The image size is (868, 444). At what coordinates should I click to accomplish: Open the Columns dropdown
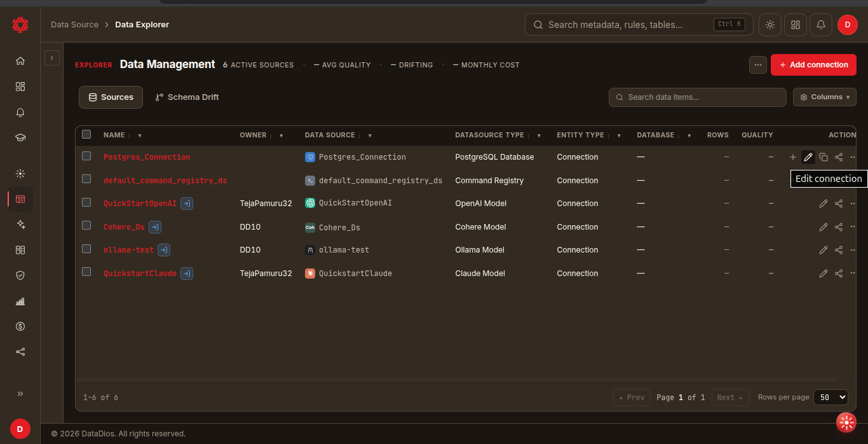825,97
